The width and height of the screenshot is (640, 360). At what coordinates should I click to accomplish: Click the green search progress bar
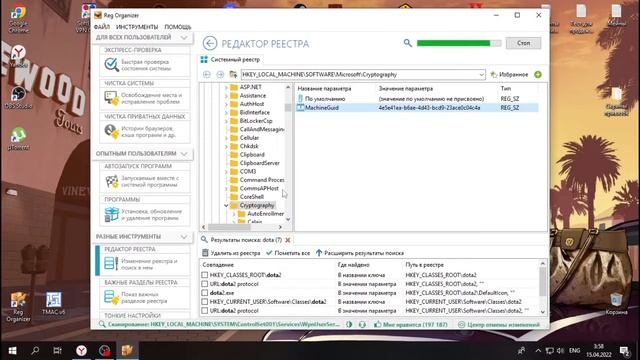point(459,43)
